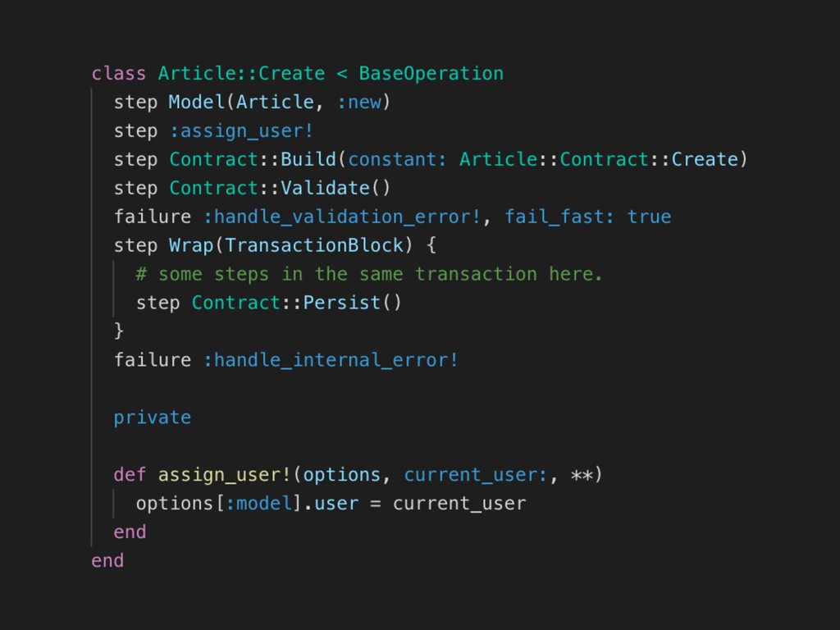Viewport: 840px width, 630px height.
Task: Click the def assign_user! method name
Action: [225, 475]
